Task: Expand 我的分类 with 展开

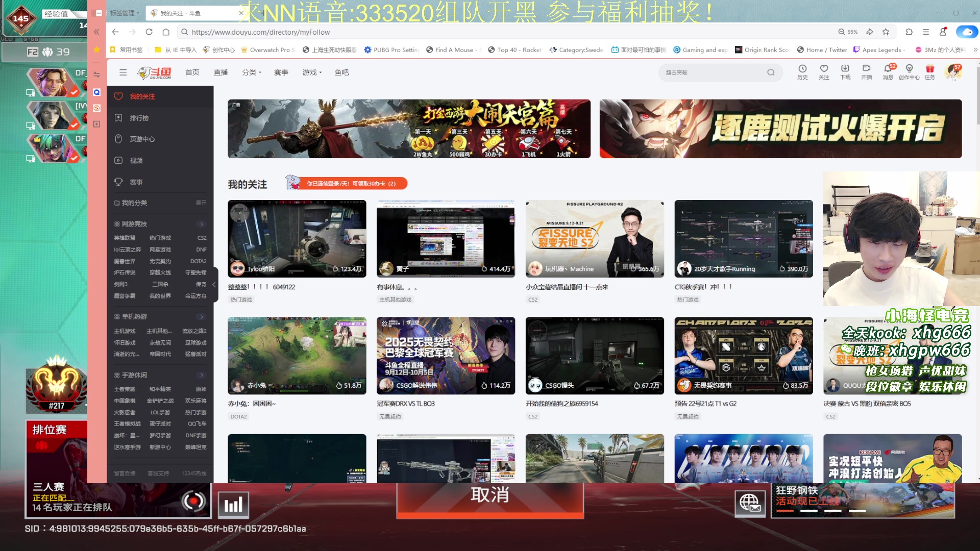Action: [201, 203]
